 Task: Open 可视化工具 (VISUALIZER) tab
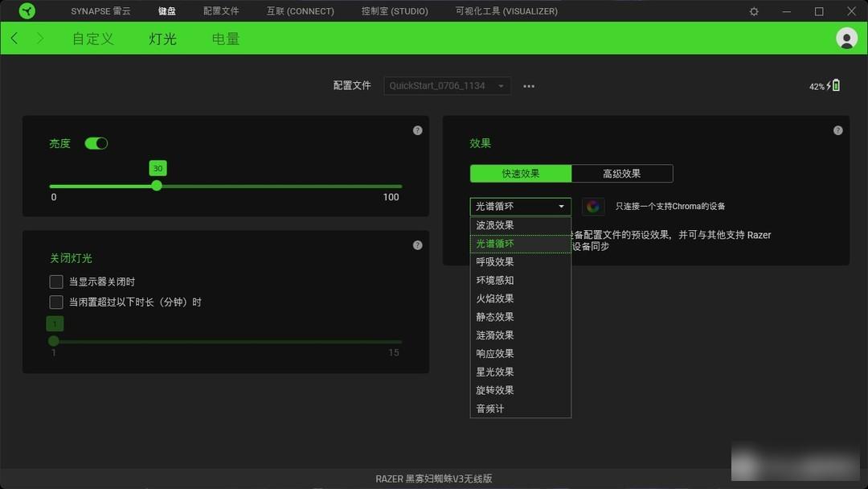point(506,11)
